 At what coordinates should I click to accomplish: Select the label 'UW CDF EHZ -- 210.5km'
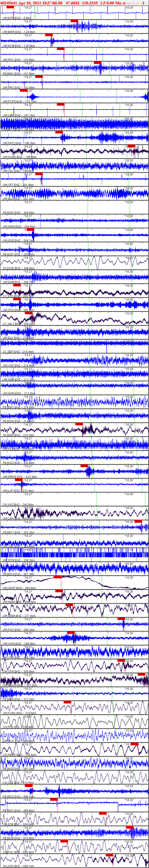tap(19, 365)
